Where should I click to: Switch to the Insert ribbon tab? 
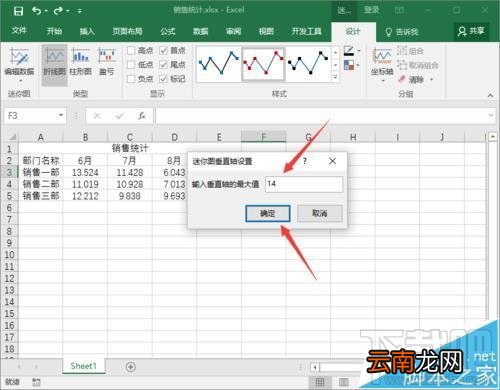point(87,32)
